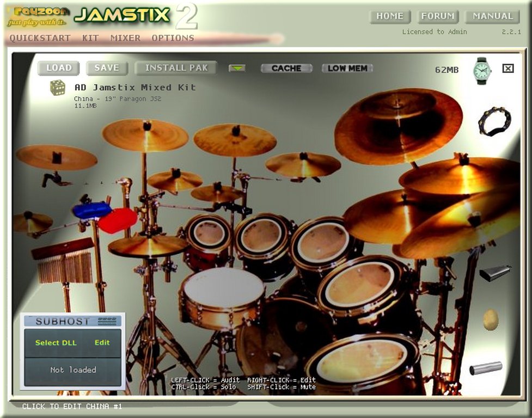Collapse the SUBHOST panel header

[x=73, y=321]
